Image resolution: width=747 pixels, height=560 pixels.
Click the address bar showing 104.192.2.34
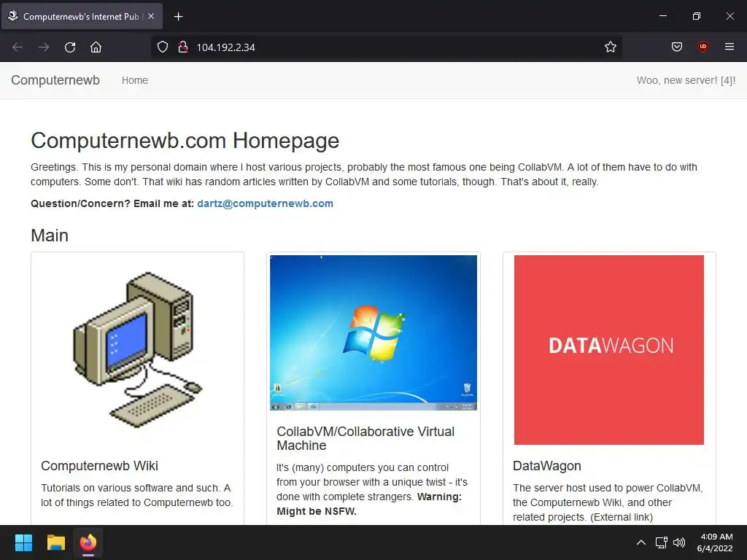[386, 47]
